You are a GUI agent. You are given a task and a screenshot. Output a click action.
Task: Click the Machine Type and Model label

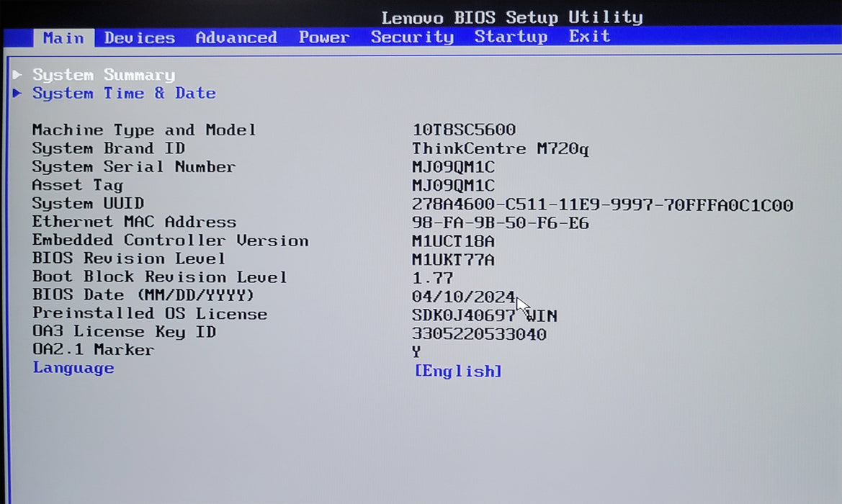(144, 130)
